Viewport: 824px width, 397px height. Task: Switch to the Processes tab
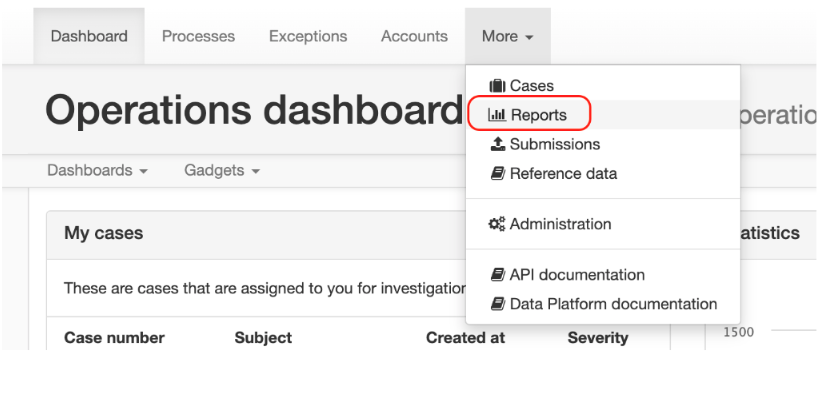[198, 36]
